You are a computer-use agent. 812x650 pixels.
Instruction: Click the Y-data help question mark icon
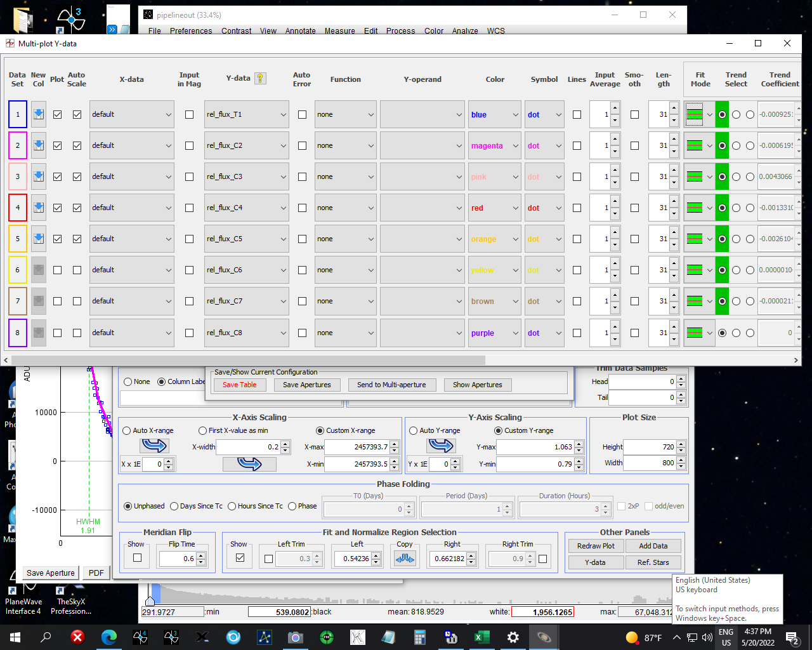(x=260, y=78)
